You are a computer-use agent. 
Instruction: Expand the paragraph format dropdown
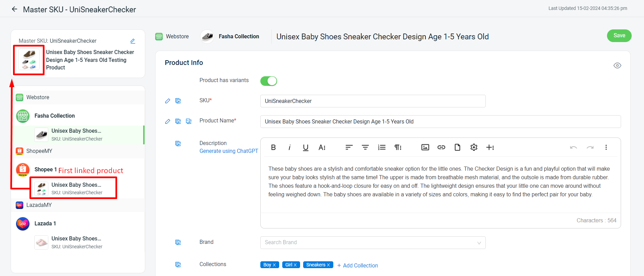398,147
